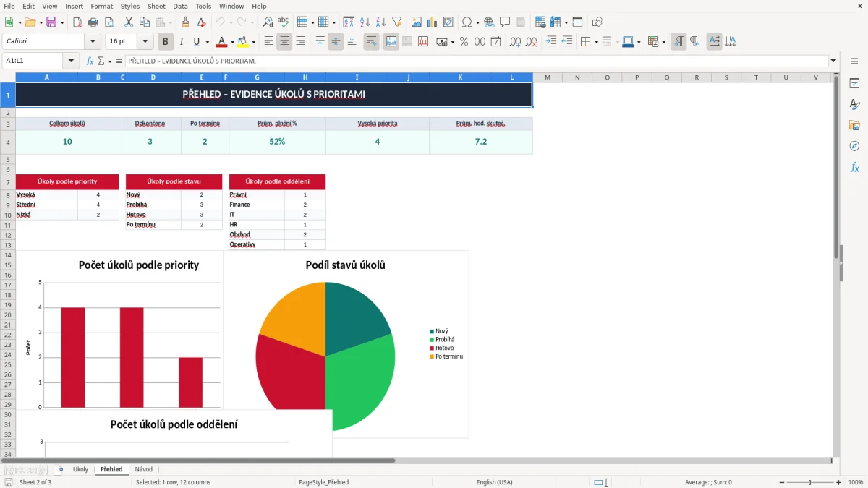Click the Copy icon
868x488 pixels.
point(145,22)
